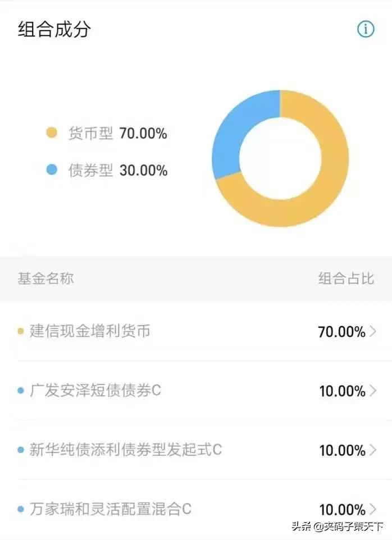Click the blue dot beside 万家瑞和灵活配置混合C
The height and width of the screenshot is (540, 392).
pos(21,510)
